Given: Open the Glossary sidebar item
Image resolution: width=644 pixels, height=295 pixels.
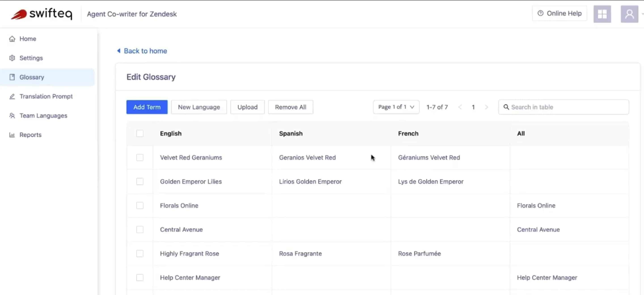Looking at the screenshot, I should [47, 77].
